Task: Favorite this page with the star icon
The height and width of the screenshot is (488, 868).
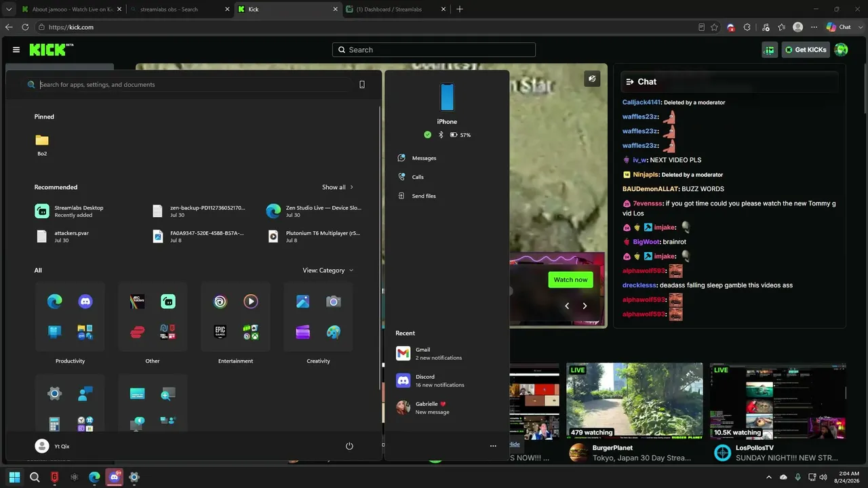Action: point(714,27)
